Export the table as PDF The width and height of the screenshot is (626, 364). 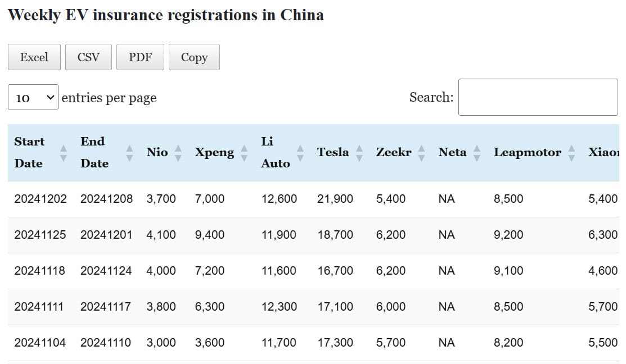140,57
